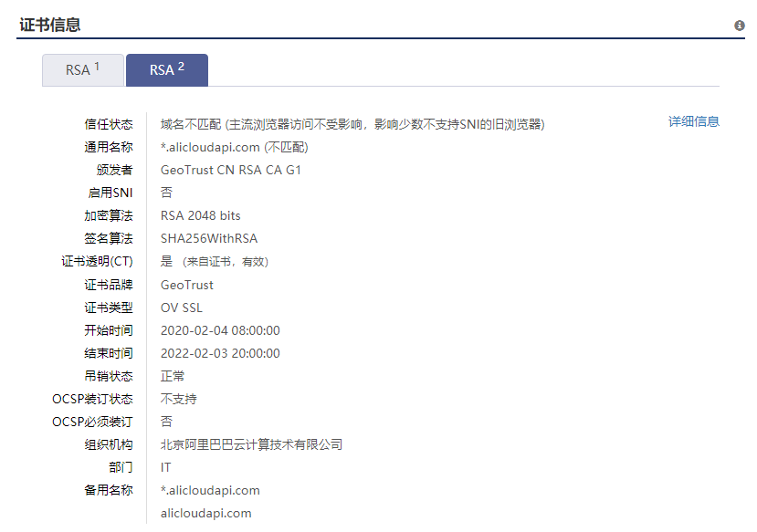Select organization 北京阿里巴巴云计算技术有限公司
The image size is (757, 532).
(x=251, y=444)
